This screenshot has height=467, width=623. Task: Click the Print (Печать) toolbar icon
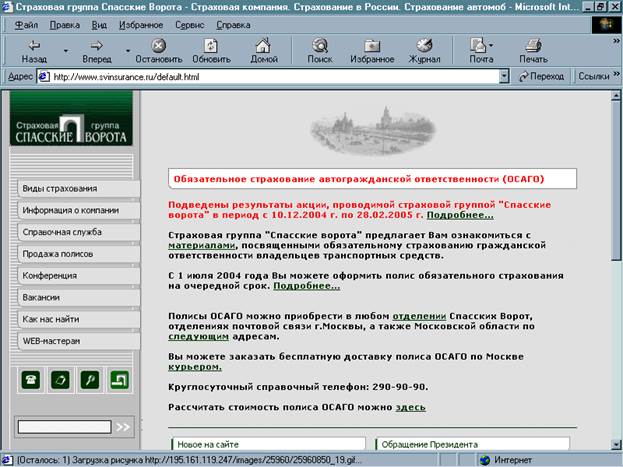pyautogui.click(x=533, y=49)
